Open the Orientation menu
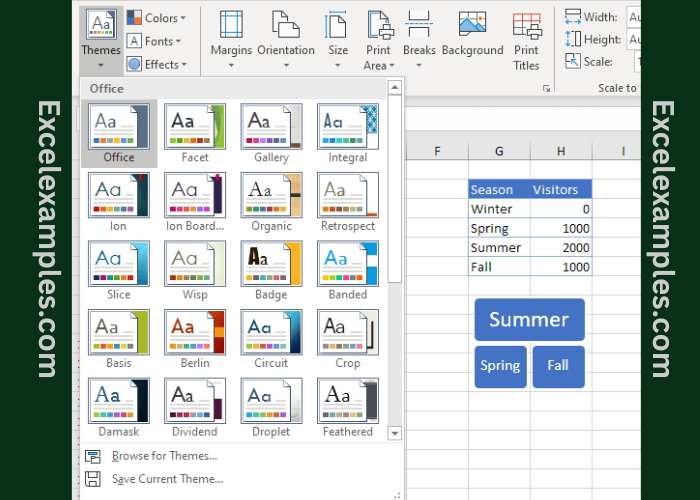 click(x=285, y=38)
